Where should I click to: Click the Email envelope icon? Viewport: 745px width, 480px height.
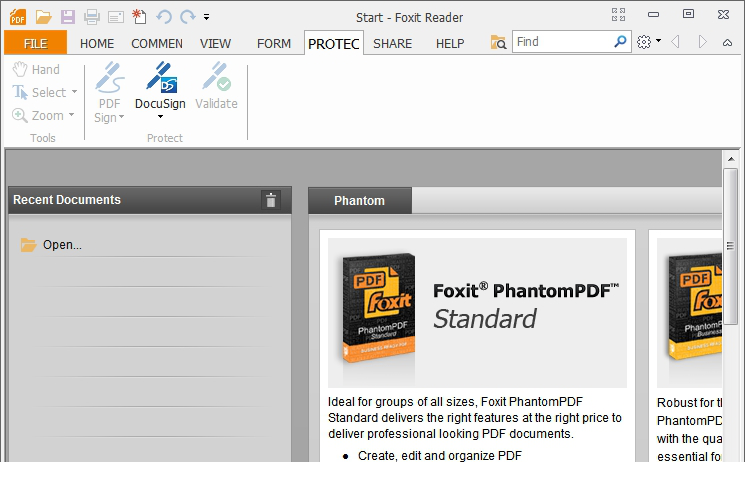pyautogui.click(x=115, y=18)
